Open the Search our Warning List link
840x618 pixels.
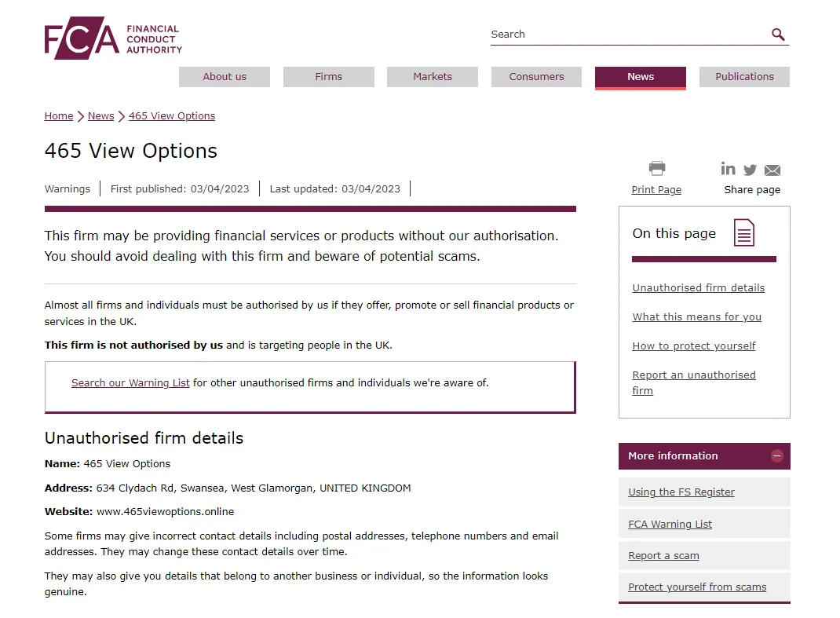tap(130, 382)
